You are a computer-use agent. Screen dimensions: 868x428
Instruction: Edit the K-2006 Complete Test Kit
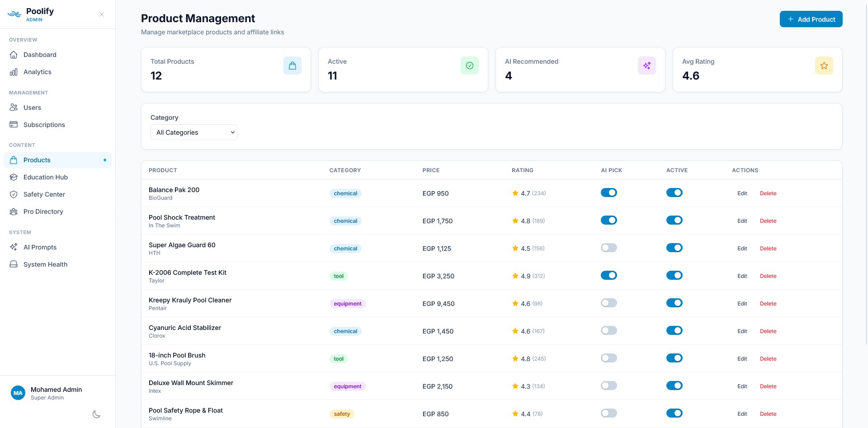pyautogui.click(x=742, y=276)
